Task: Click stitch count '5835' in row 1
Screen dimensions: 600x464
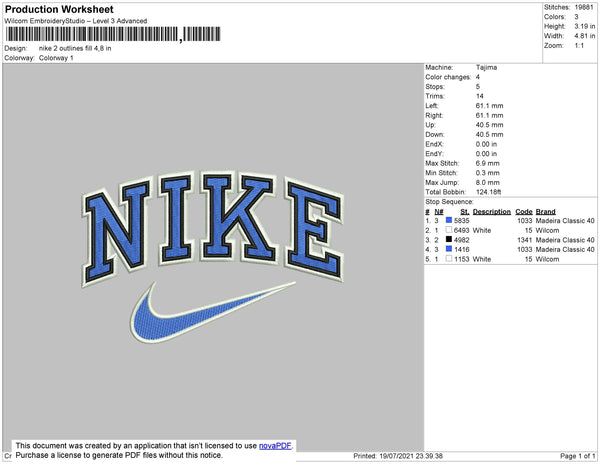Action: (461, 221)
